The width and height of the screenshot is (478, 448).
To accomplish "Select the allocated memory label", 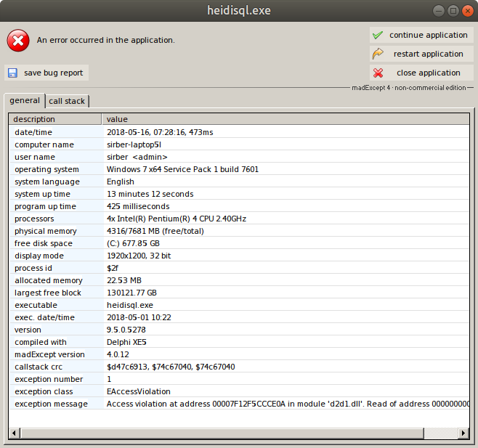I will (x=49, y=280).
